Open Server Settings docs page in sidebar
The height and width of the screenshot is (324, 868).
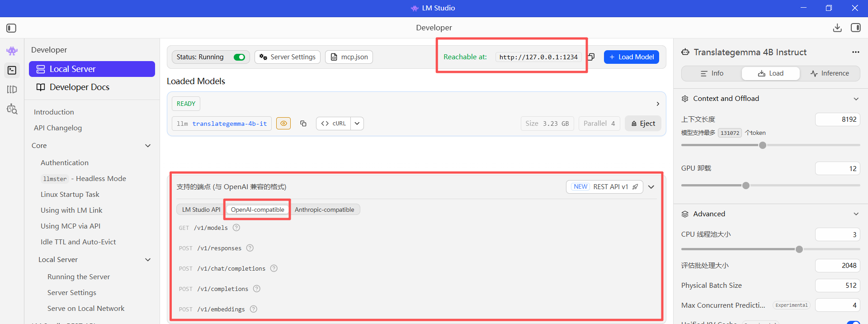(x=72, y=292)
